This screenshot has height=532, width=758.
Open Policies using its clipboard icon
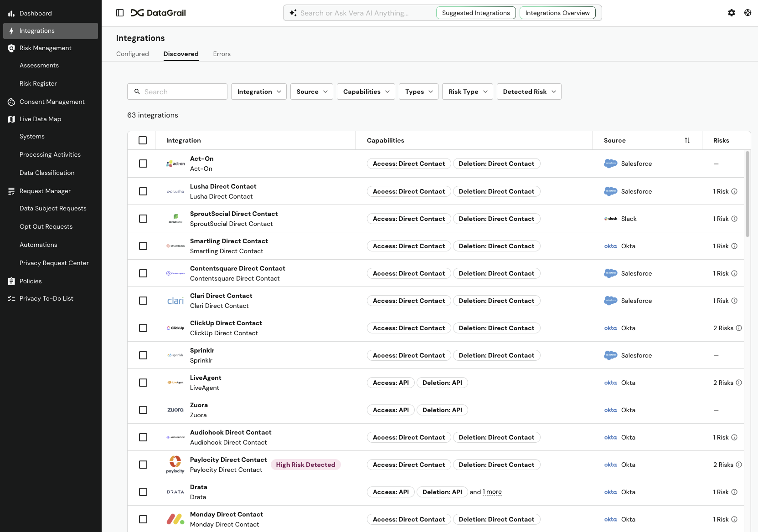click(x=11, y=281)
